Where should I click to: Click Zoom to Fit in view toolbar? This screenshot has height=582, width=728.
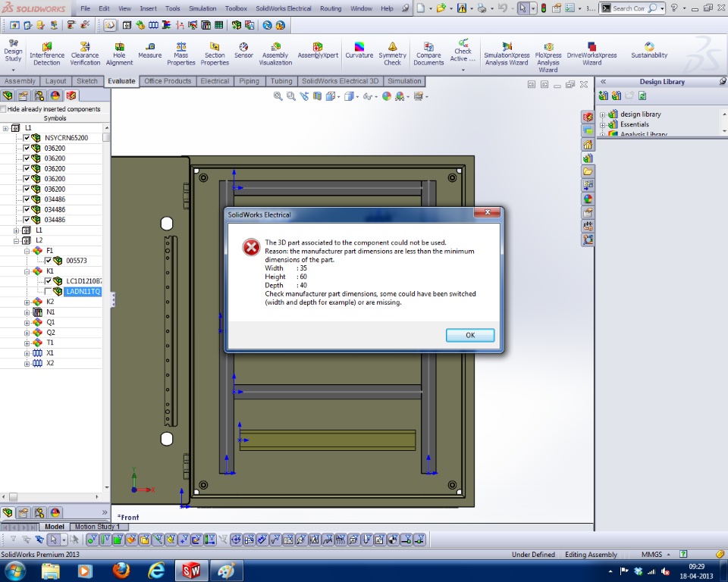(x=278, y=96)
